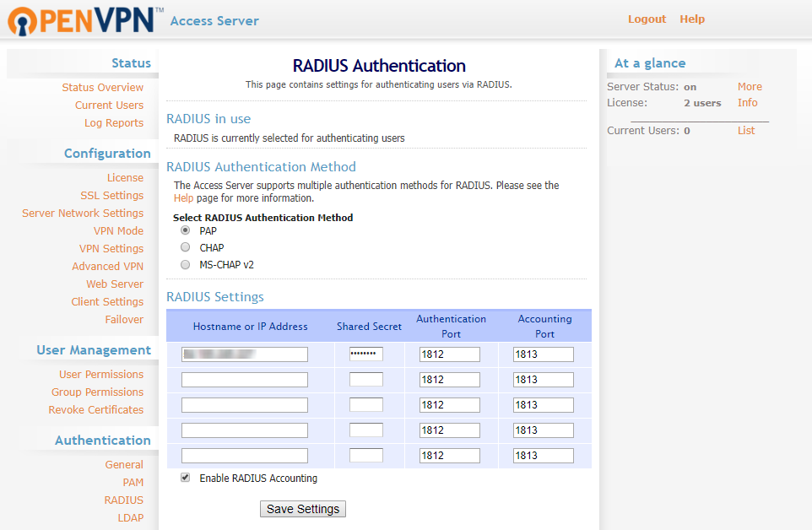Disable RADIUS Accounting checkbox
Image resolution: width=812 pixels, height=530 pixels.
coord(184,478)
